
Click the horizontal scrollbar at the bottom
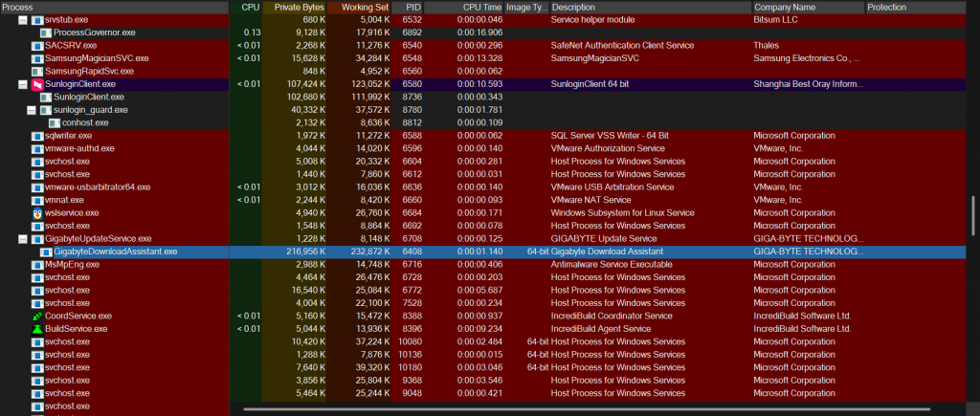(x=587, y=409)
